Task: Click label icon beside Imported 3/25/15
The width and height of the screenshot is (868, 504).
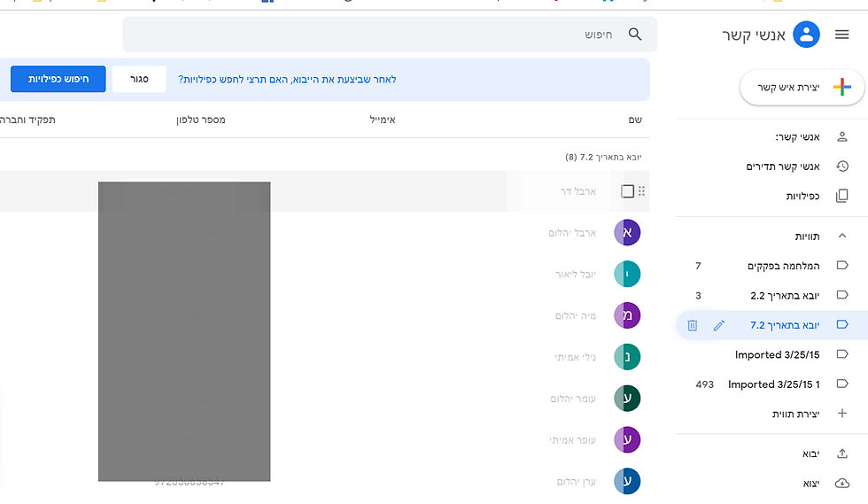Action: [x=842, y=354]
